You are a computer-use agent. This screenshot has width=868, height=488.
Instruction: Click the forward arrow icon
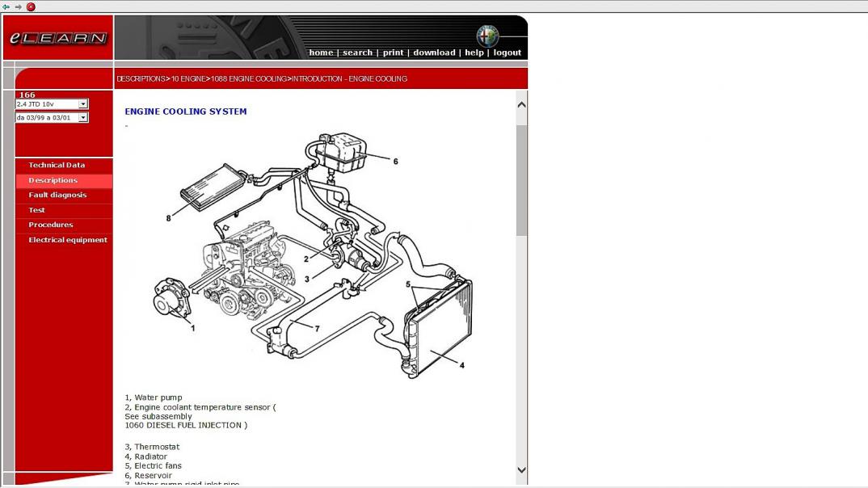click(x=19, y=6)
